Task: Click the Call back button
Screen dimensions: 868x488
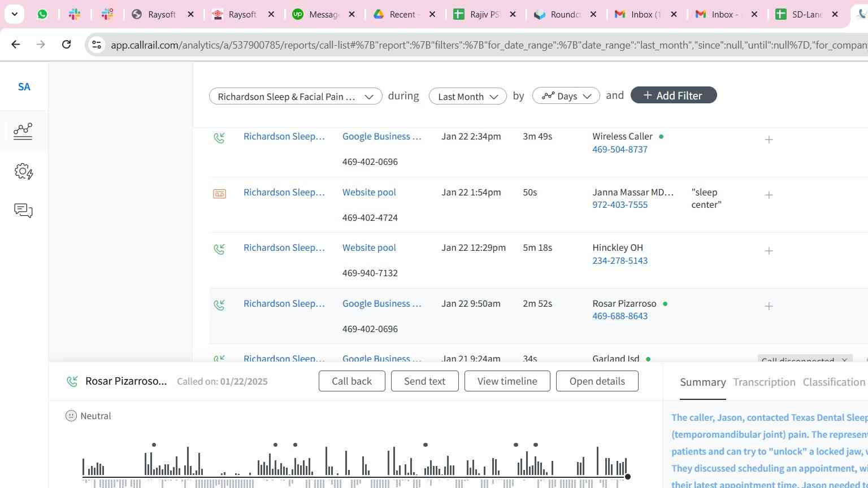Action: (351, 381)
